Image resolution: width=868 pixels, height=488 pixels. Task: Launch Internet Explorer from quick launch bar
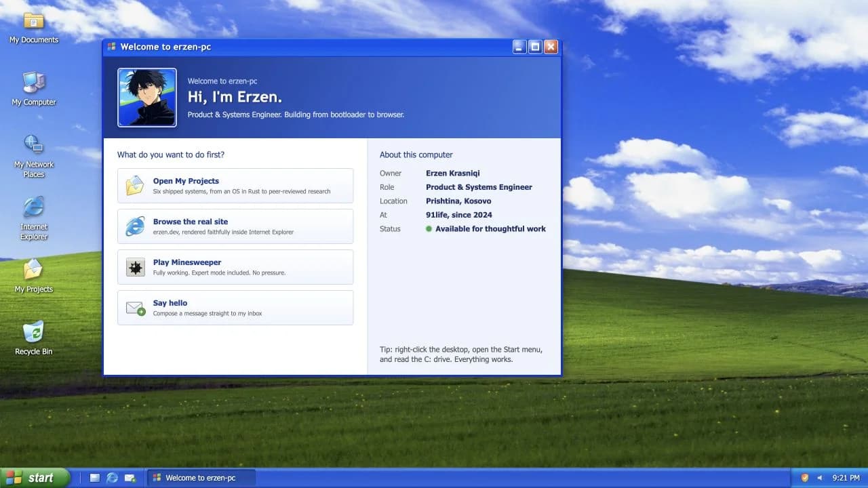pos(113,478)
